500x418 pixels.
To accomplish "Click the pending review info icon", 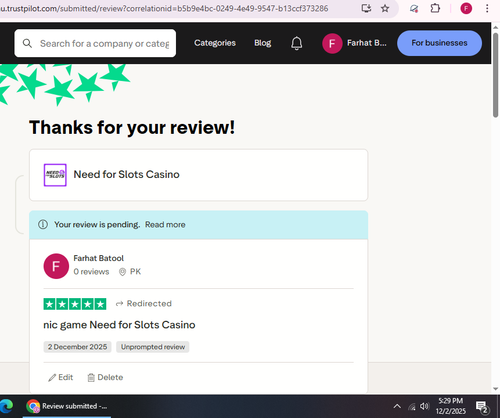I will [x=43, y=224].
